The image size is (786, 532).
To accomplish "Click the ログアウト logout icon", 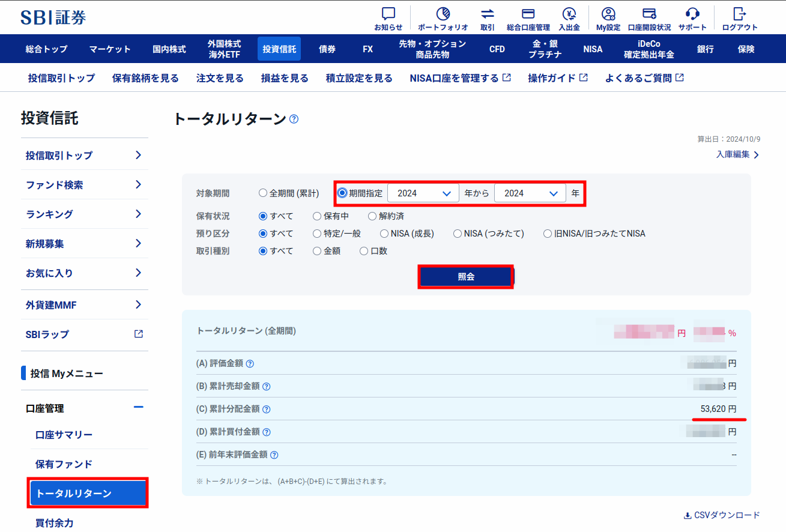I will (x=739, y=14).
